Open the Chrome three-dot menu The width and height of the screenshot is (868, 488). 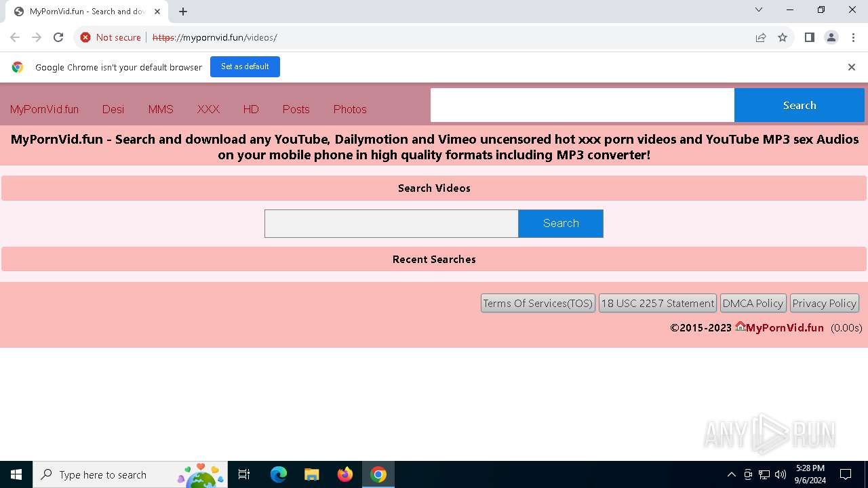[853, 37]
